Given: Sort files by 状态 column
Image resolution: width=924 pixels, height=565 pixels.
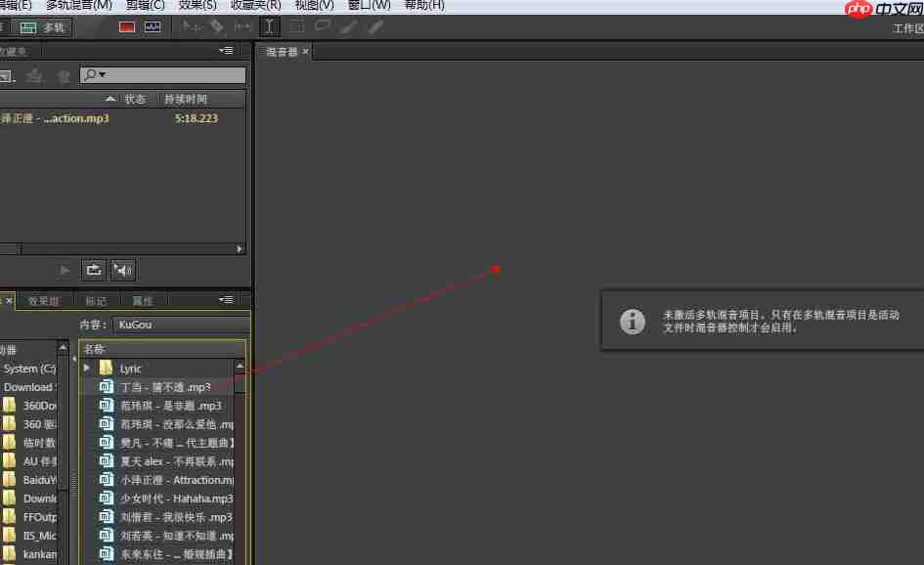Looking at the screenshot, I should pyautogui.click(x=135, y=99).
